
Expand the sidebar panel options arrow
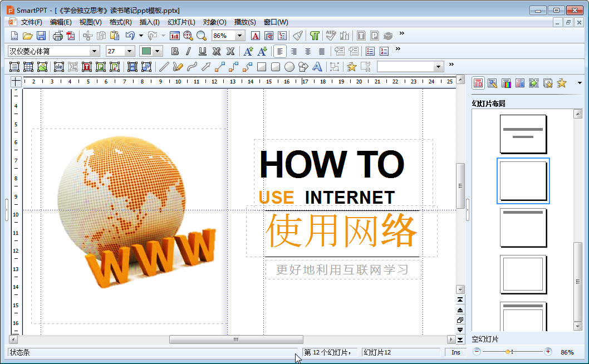(580, 83)
